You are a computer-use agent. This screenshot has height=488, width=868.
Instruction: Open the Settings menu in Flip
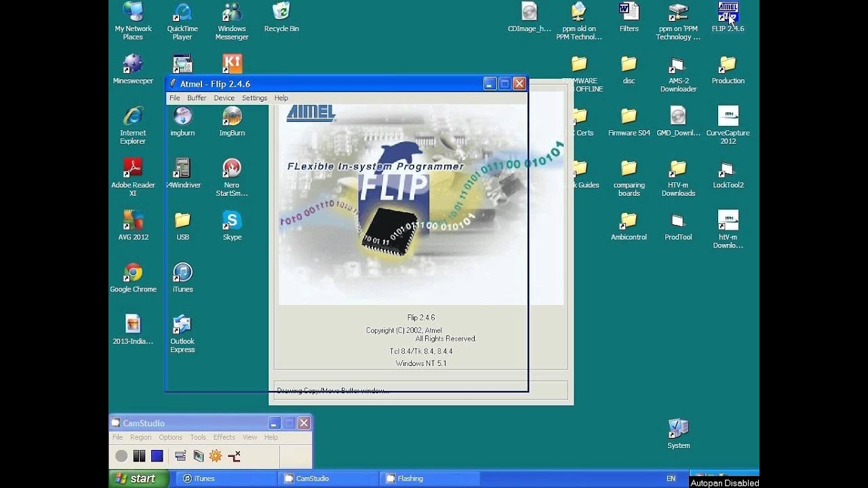tap(254, 98)
